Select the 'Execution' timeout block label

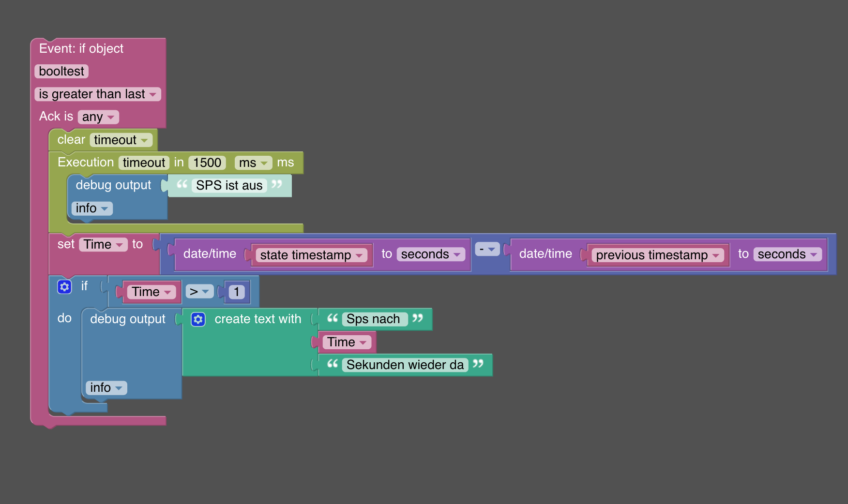tap(86, 163)
